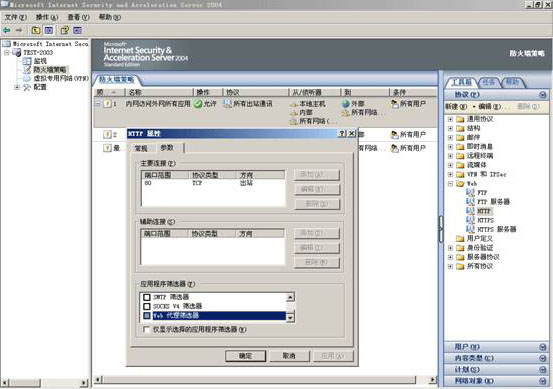Expand the 通用协议 folder in toolbox
This screenshot has height=389, width=553.
[450, 119]
